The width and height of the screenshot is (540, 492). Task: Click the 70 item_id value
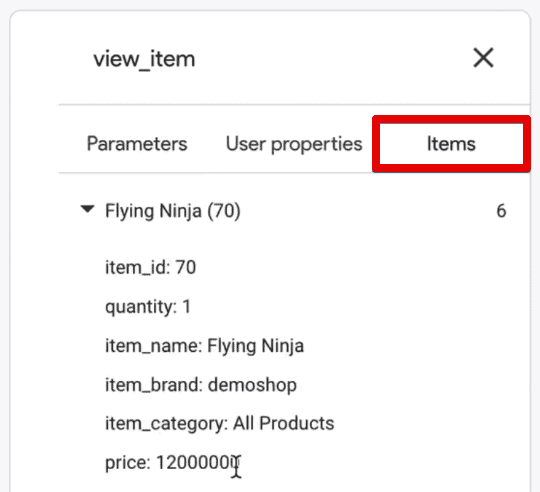click(186, 267)
